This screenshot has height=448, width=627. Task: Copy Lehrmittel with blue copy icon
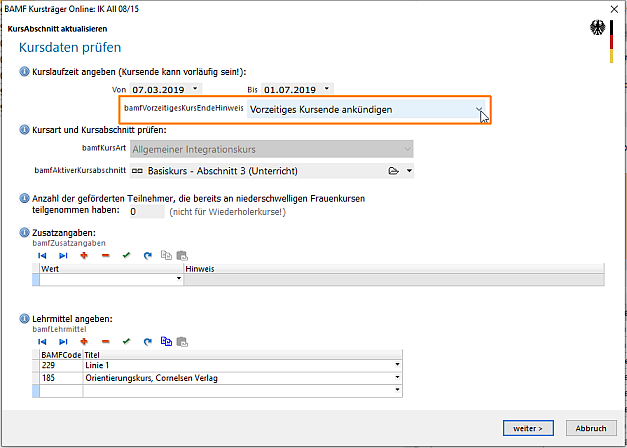[x=166, y=341]
